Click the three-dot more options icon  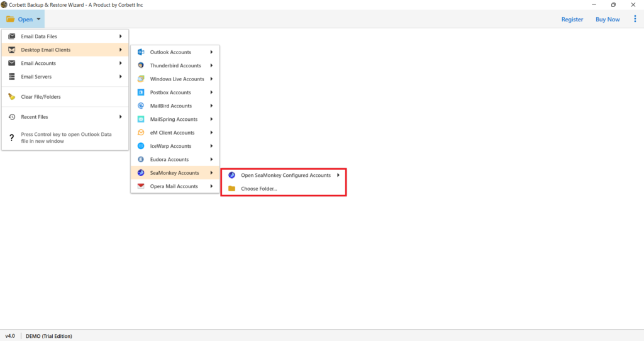[635, 19]
